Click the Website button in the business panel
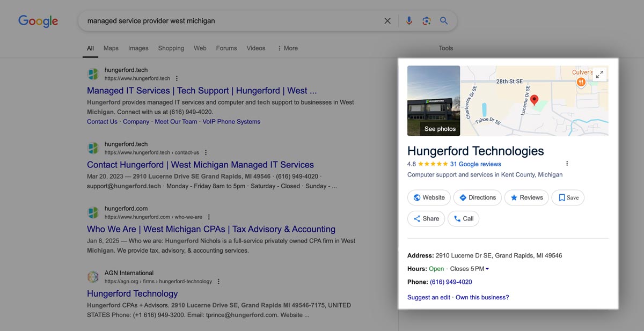The height and width of the screenshot is (331, 644). (x=429, y=197)
